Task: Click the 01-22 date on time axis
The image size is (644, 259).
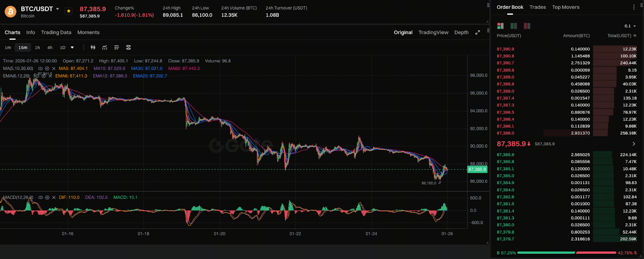Action: coord(295,234)
